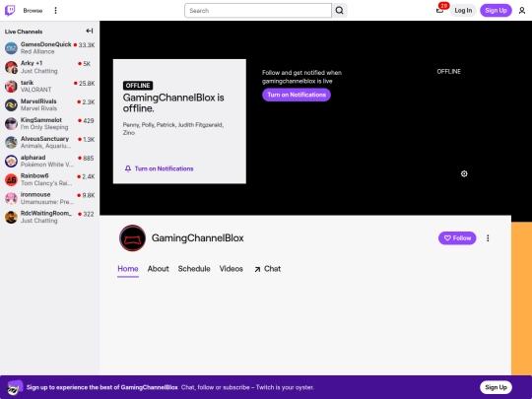Open the three-dot menu beside Browse
This screenshot has height=399, width=532.
tap(55, 11)
